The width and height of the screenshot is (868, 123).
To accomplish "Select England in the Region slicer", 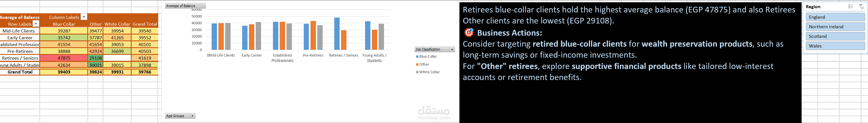I will coord(835,17).
